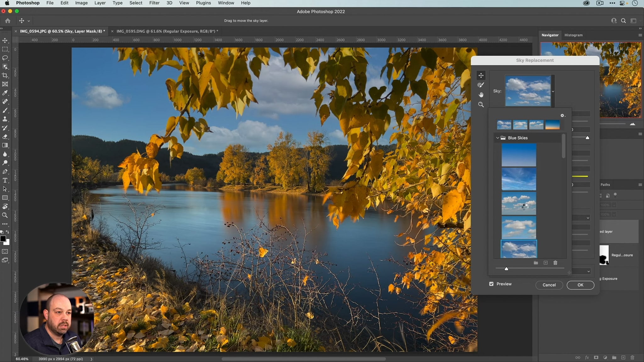Open the Sky selection dropdown
Viewport: 644px width, 362px height.
[x=553, y=91]
